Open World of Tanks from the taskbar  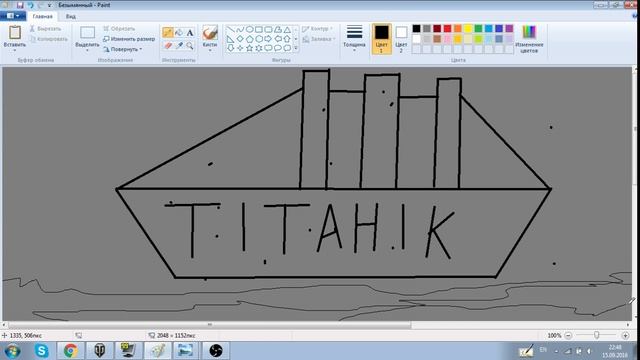click(x=99, y=351)
